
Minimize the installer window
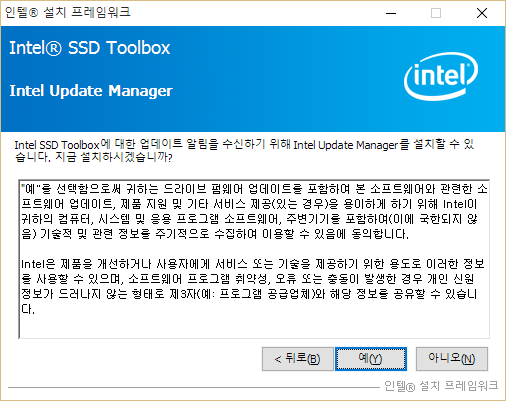tap(391, 13)
